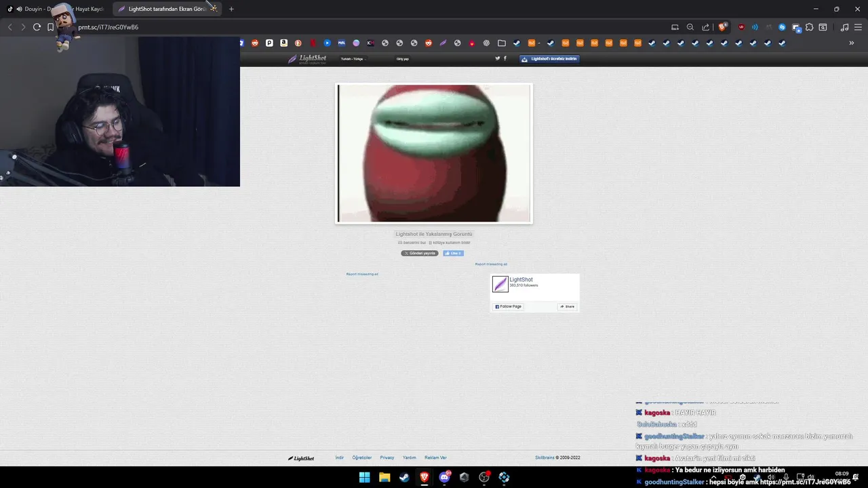
Task: Open the DuckDuckGo bookmark icon
Action: 298,43
